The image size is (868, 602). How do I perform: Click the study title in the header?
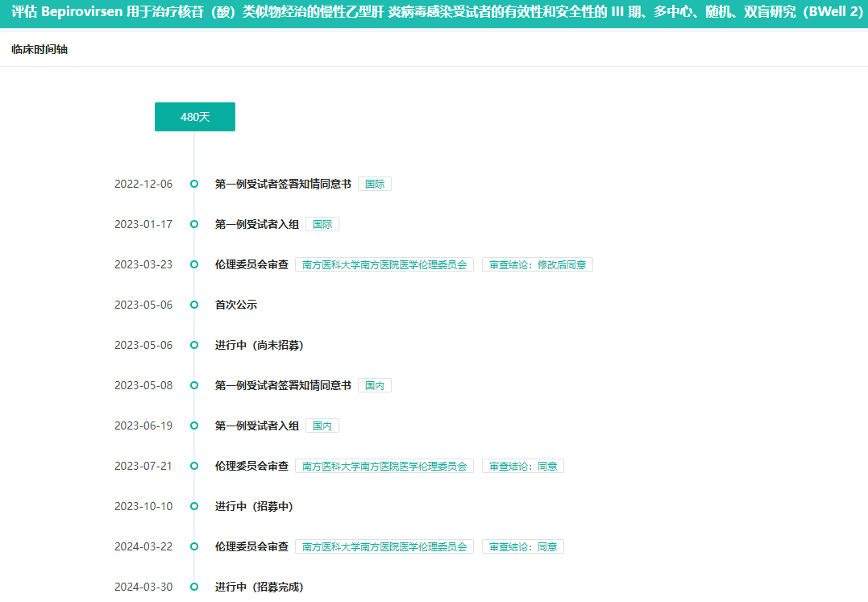434,14
